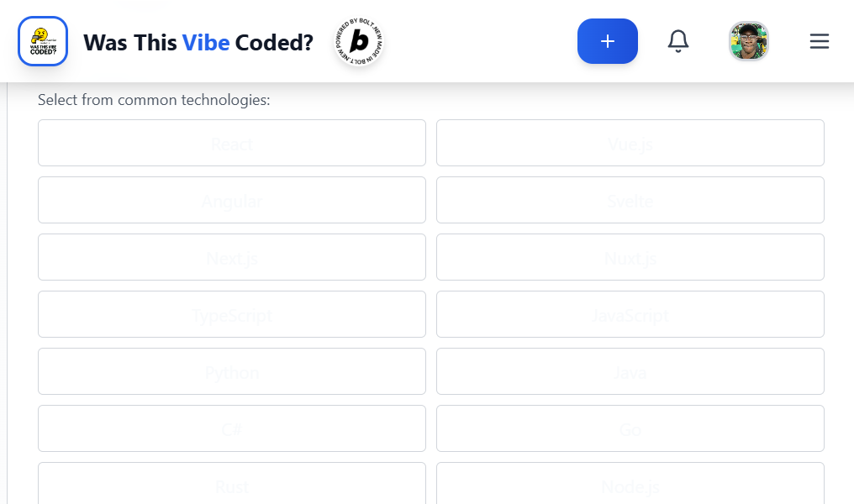Screen dimensions: 854x504
Task: Open the notification bell
Action: click(x=677, y=40)
